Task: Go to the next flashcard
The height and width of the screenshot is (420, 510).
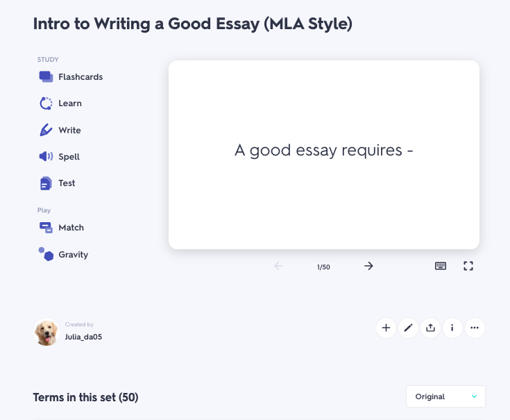Action: [x=368, y=266]
